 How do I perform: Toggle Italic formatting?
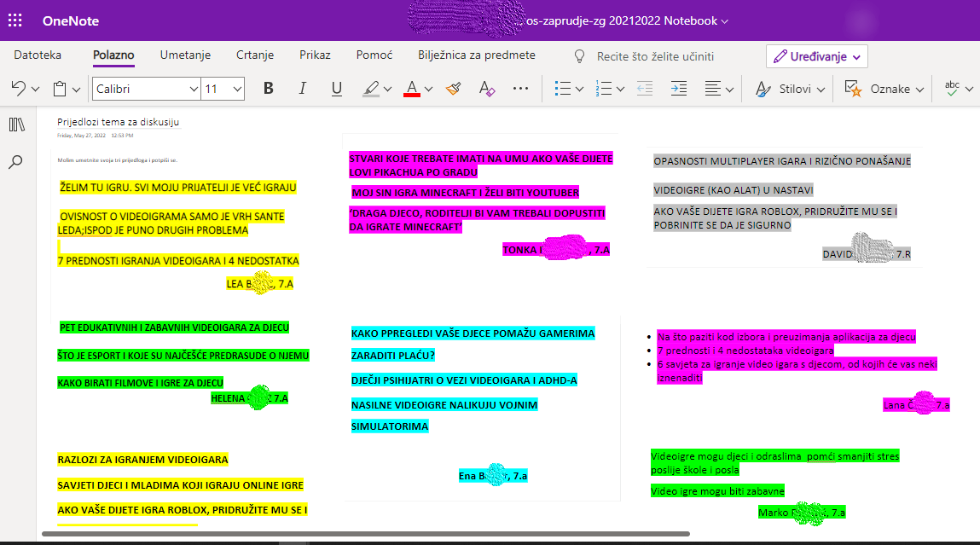(303, 89)
